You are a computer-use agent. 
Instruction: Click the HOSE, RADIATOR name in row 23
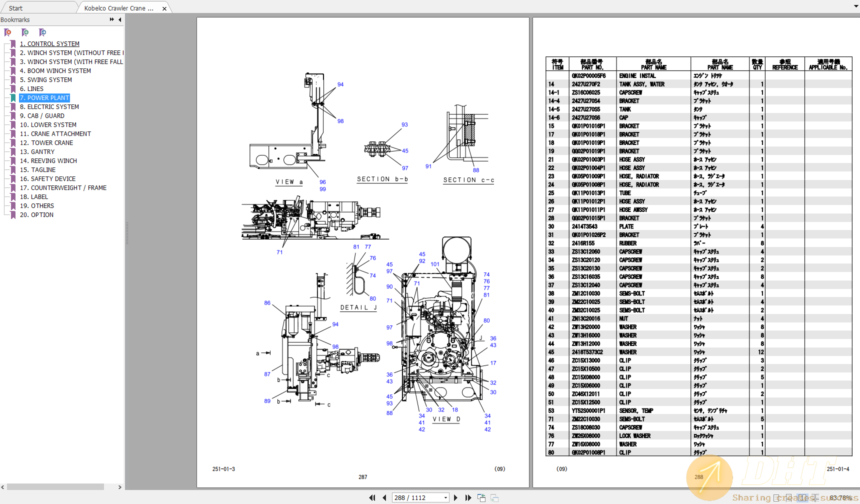pos(639,176)
